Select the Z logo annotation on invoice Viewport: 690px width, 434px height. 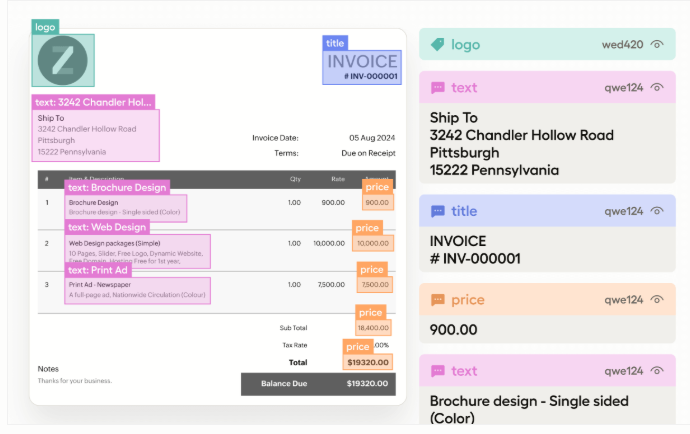63,60
